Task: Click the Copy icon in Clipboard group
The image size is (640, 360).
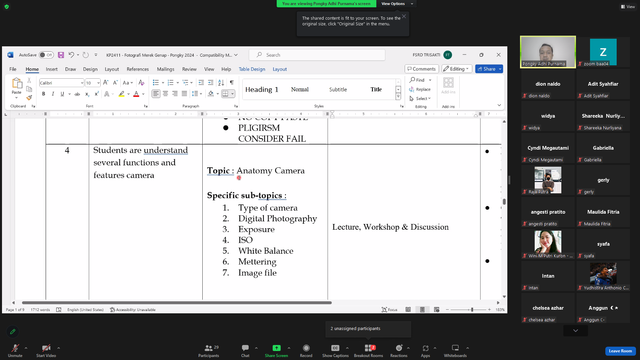Action: click(x=29, y=89)
